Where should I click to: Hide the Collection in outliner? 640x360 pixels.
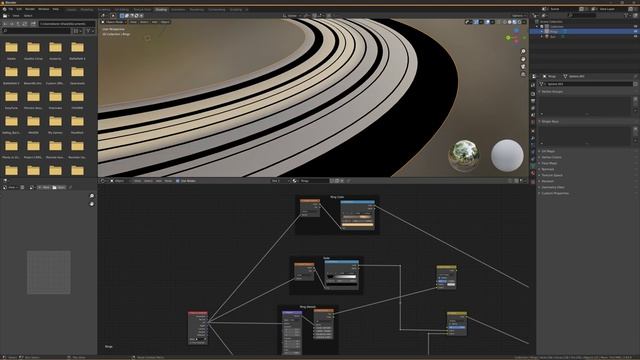click(635, 27)
